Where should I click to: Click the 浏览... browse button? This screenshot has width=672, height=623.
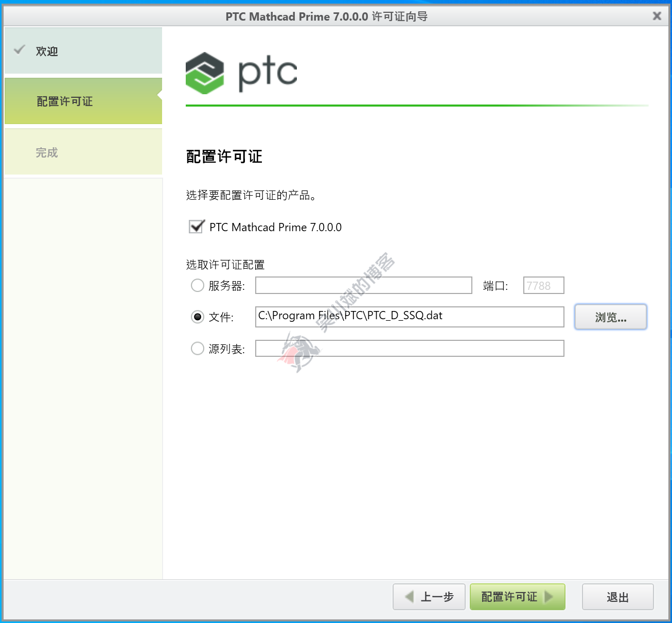pyautogui.click(x=611, y=317)
